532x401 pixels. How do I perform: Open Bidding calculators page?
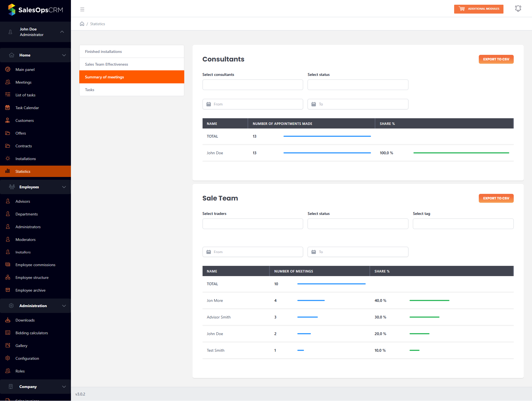click(32, 333)
